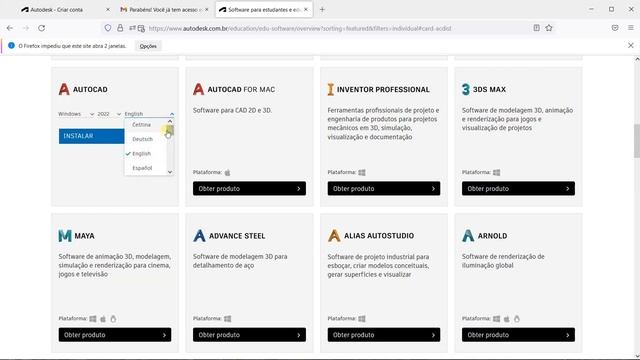The height and width of the screenshot is (360, 640).
Task: Click INSTALAR button for AutoCAD
Action: (91, 136)
